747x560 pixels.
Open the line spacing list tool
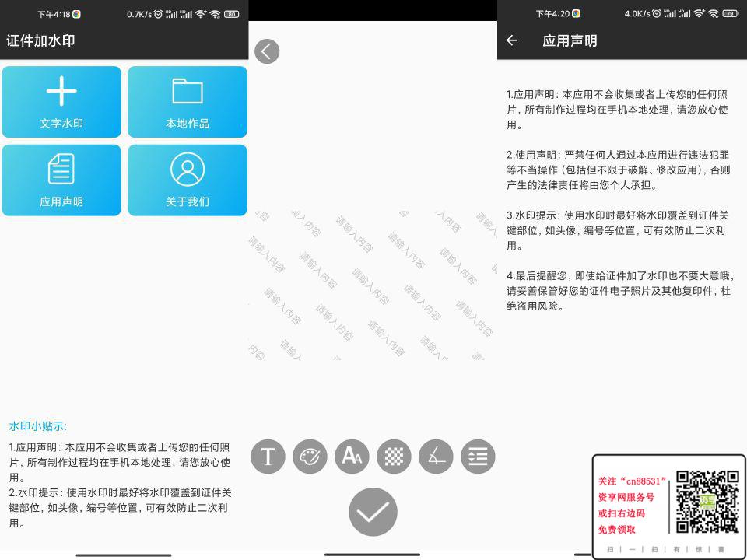coord(478,457)
